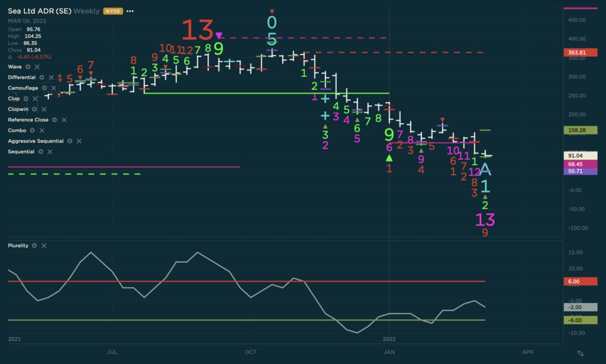Image resolution: width=606 pixels, height=364 pixels.
Task: Click the Sea Ltd ADR (SE) symbol title
Action: (x=40, y=11)
